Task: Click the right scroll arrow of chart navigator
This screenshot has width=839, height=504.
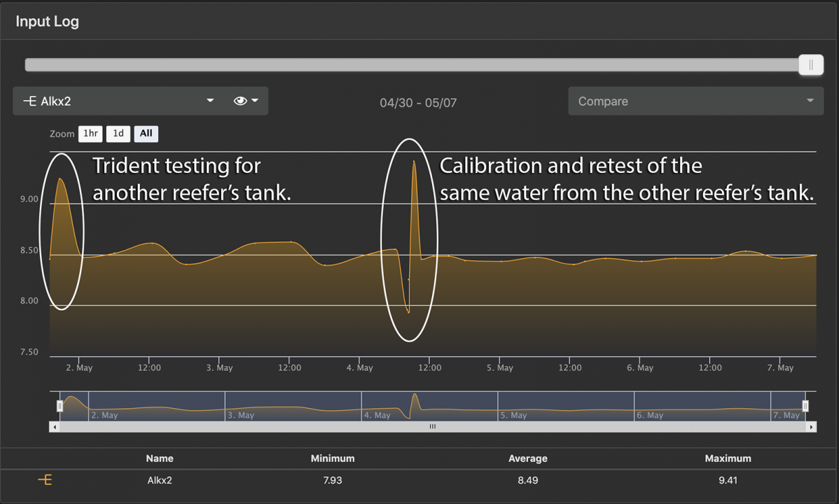Action: (811, 426)
